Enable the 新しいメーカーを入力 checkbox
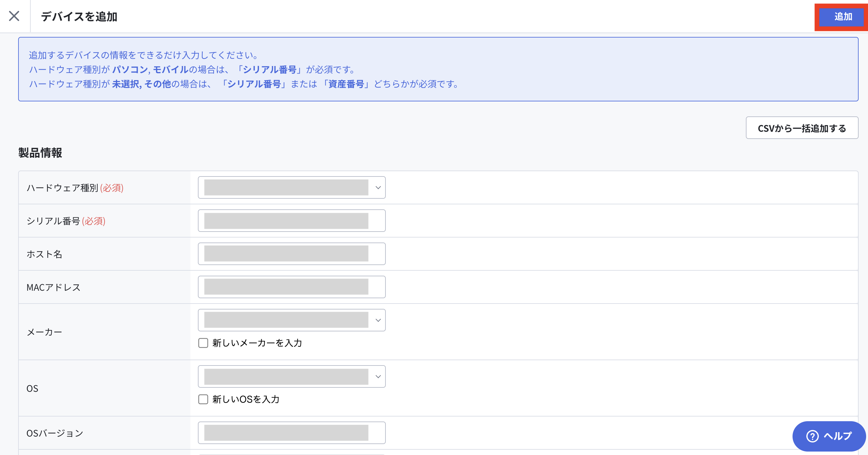The height and width of the screenshot is (455, 868). [x=203, y=343]
